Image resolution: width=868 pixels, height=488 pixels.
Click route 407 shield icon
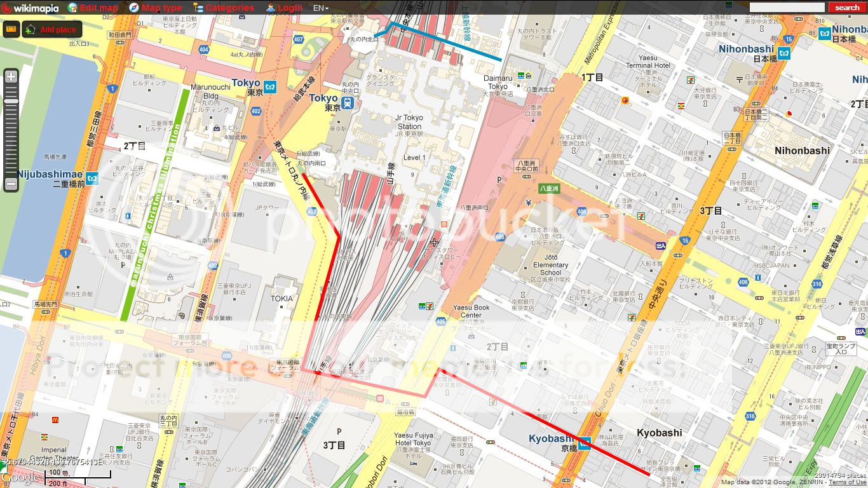coord(299,39)
